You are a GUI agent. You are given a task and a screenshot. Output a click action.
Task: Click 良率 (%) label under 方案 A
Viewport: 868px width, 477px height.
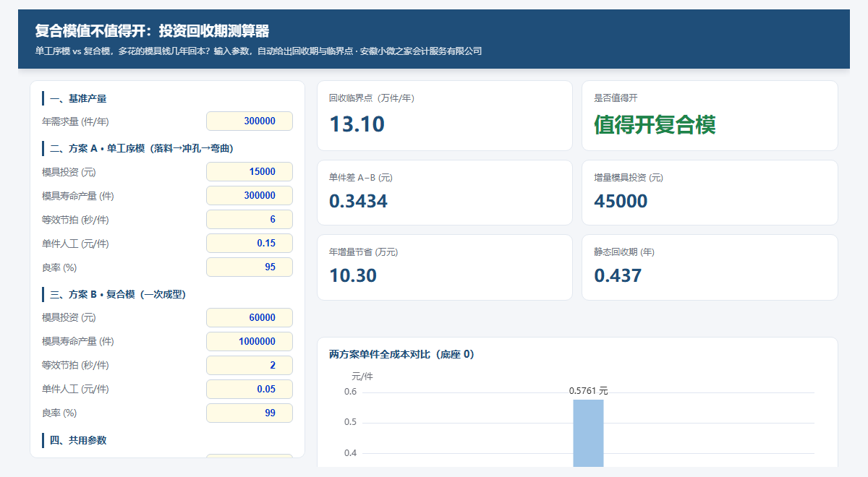click(x=60, y=267)
